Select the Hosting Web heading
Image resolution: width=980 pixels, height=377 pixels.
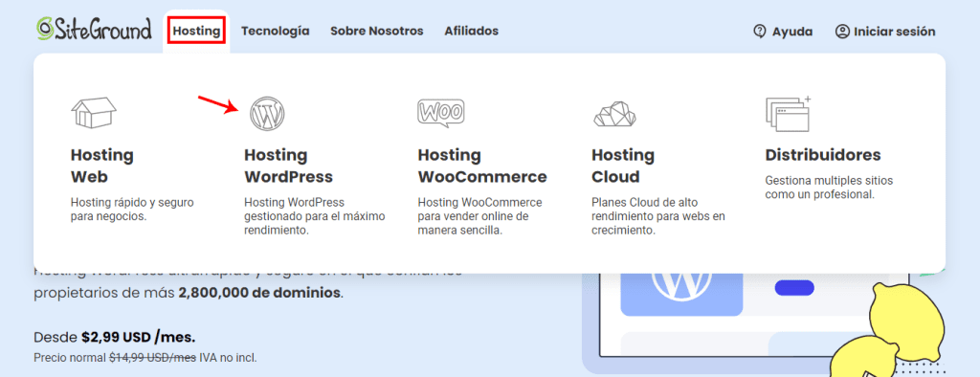101,166
